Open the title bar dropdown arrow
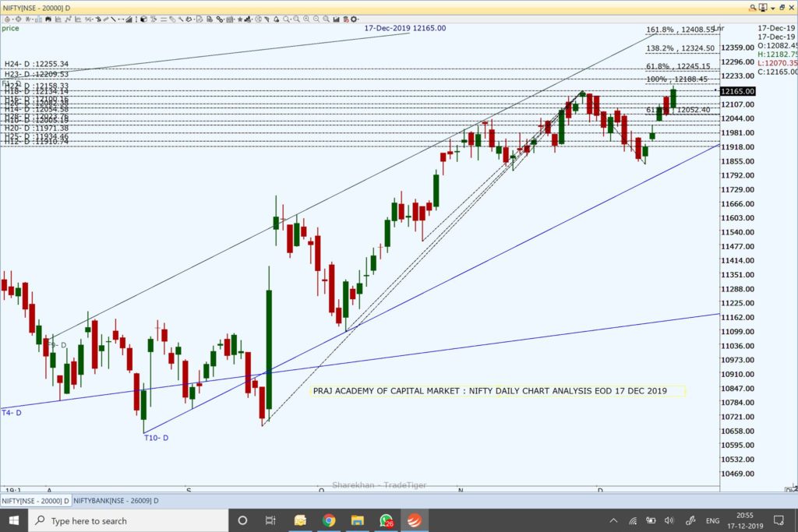798x532 pixels. coord(772,8)
